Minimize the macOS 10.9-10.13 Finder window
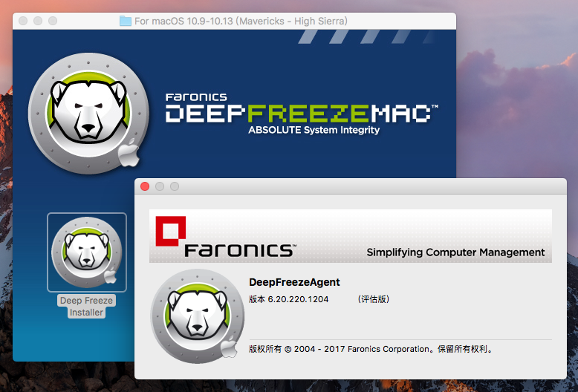This screenshot has height=392, width=578. [x=38, y=21]
